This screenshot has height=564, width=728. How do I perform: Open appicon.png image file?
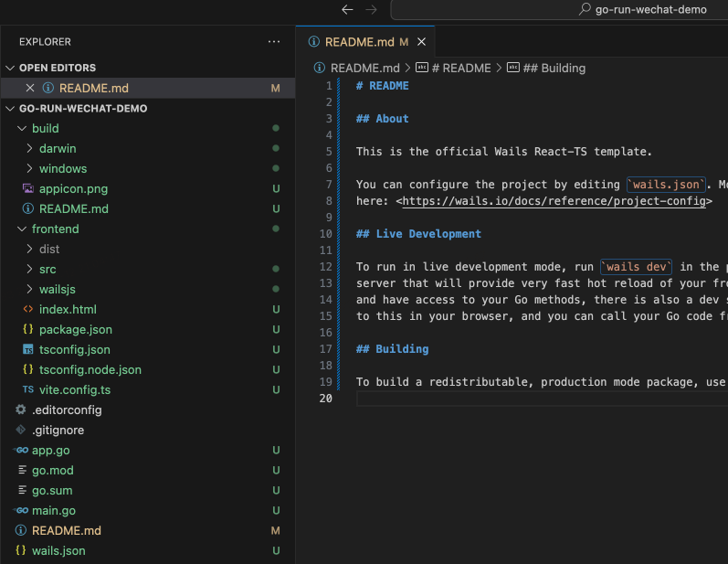(x=73, y=188)
